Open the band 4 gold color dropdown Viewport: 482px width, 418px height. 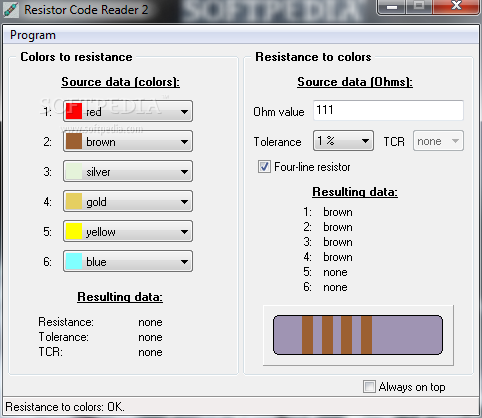(x=128, y=201)
